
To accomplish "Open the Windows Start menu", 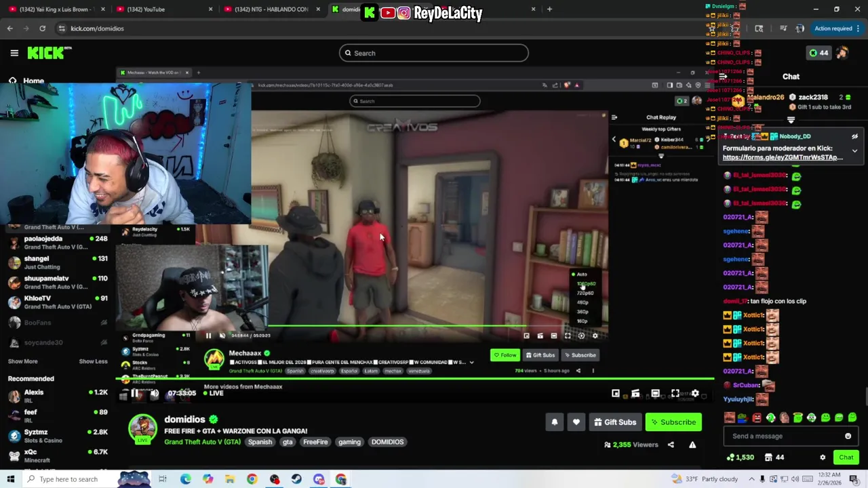I will pos(10,479).
